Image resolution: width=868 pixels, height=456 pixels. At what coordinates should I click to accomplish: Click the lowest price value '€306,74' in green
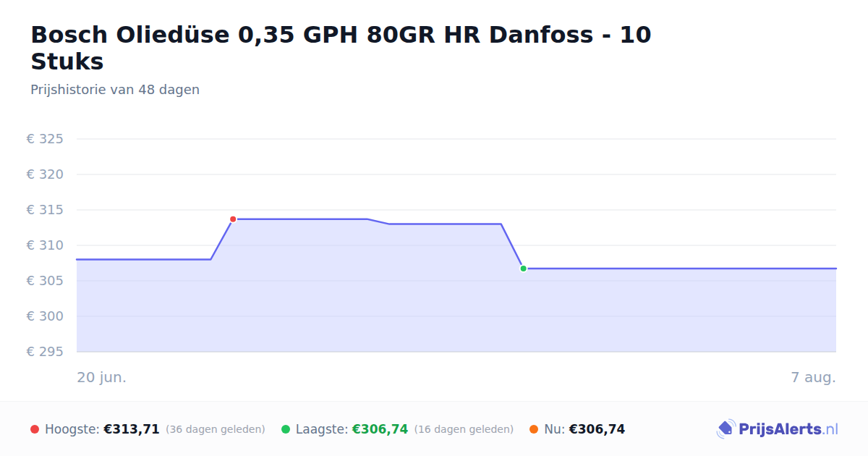pyautogui.click(x=380, y=429)
